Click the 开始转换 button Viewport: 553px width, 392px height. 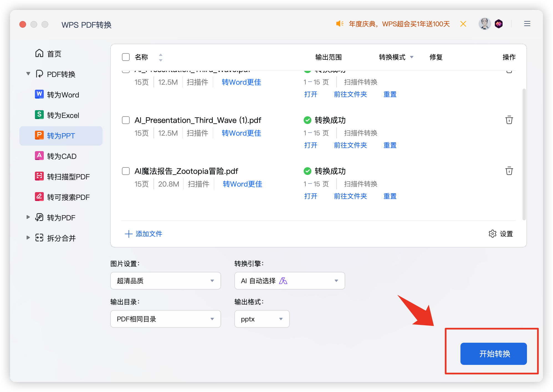point(493,354)
